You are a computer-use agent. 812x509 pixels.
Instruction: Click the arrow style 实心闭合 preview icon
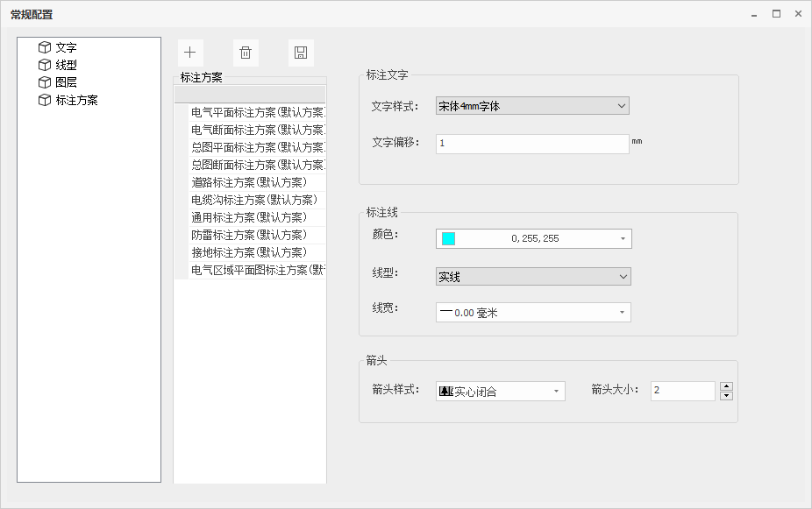[x=445, y=392]
